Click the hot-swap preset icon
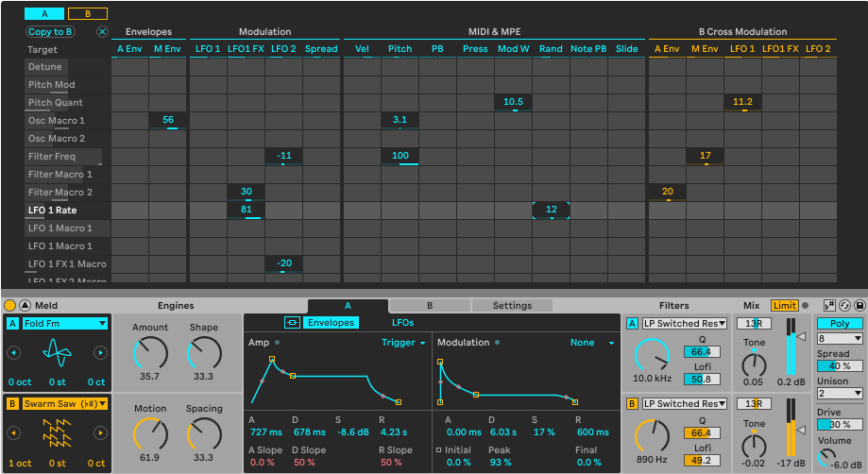Image resolution: width=868 pixels, height=474 pixels. (x=844, y=305)
